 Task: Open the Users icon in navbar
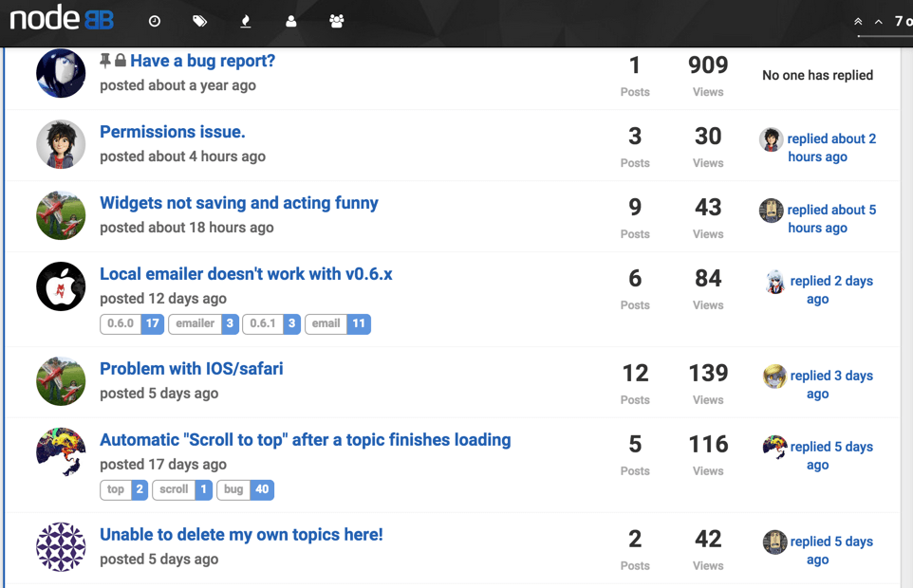[x=291, y=21]
